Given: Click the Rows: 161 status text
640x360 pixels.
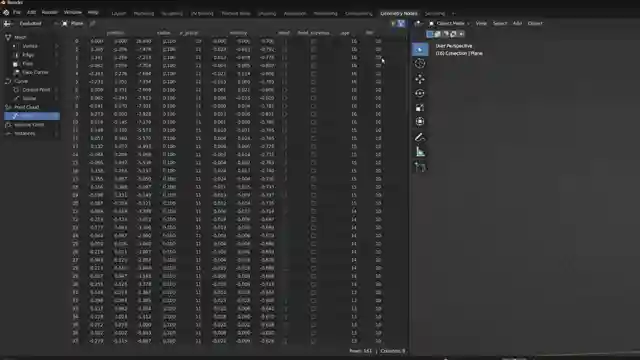Looking at the screenshot, I should point(360,351).
